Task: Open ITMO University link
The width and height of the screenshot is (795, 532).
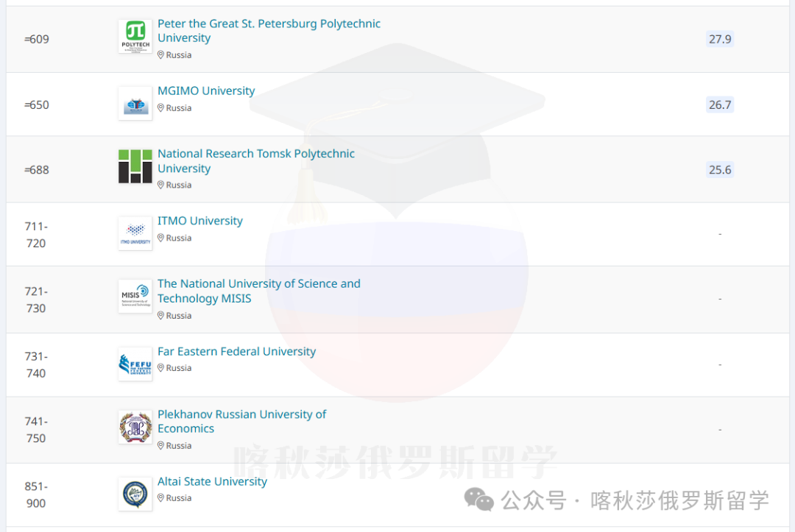Action: (199, 221)
